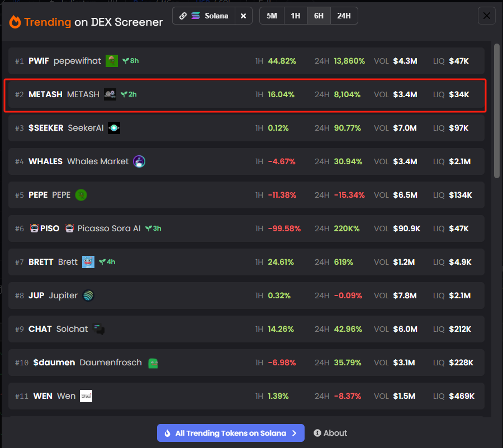Click JUP volume $7.8M
The image size is (503, 448).
point(405,296)
